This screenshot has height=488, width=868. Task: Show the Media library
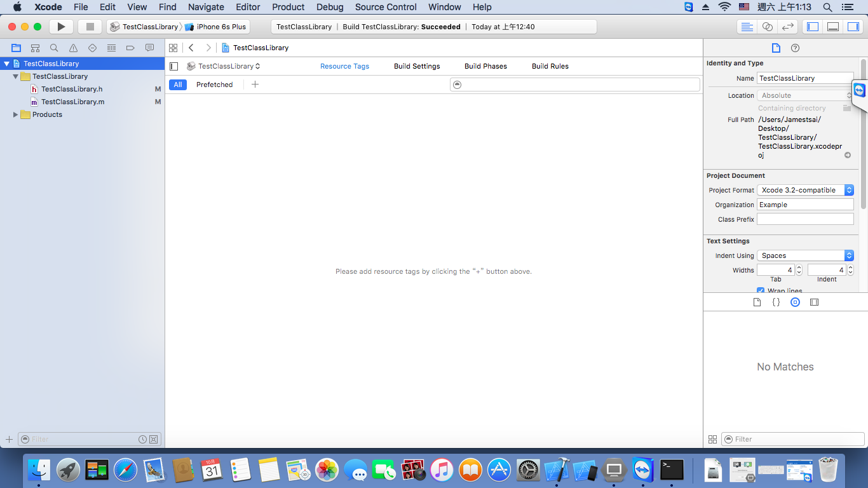click(x=814, y=302)
